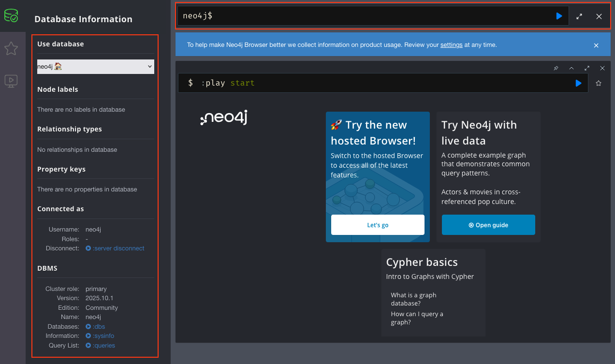Screen dimensions: 615x364
Task: Click the Database Information panel title
Action: (x=83, y=19)
